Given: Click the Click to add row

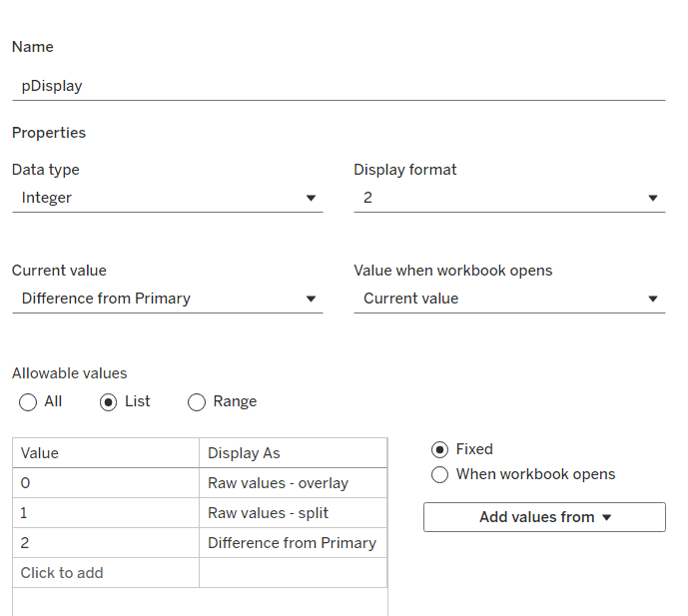Looking at the screenshot, I should (x=105, y=573).
